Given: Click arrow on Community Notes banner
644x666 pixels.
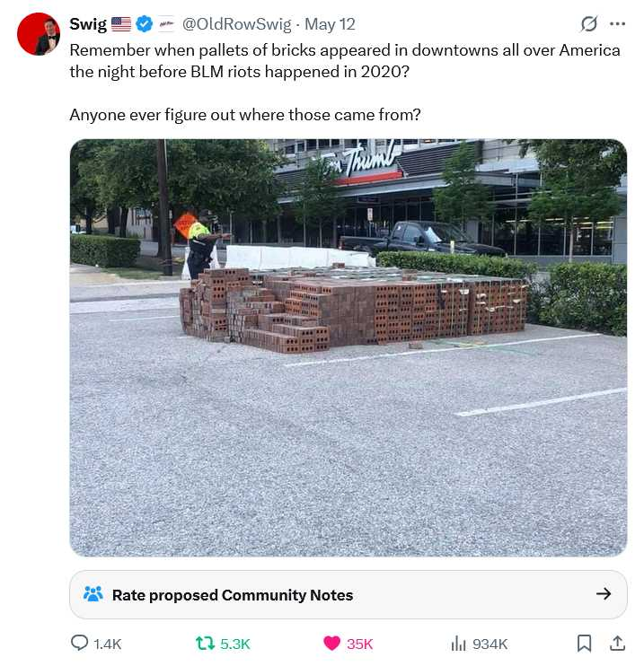Looking at the screenshot, I should click(604, 594).
